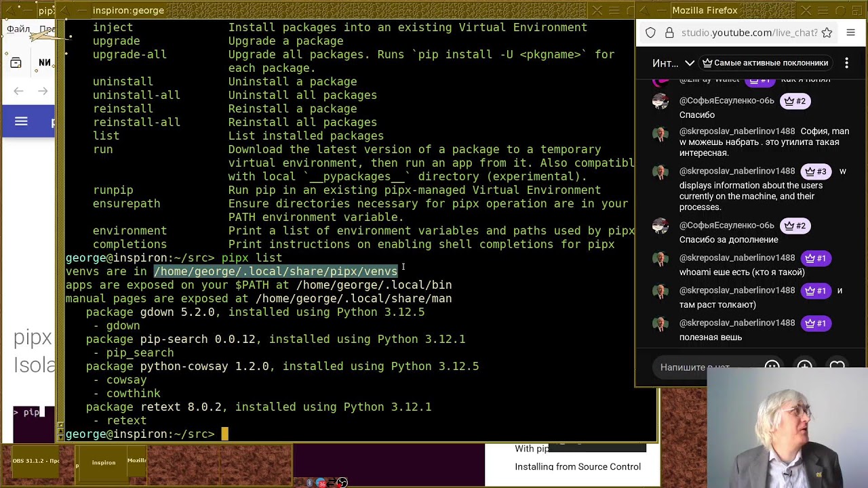The image size is (868, 488).
Task: Click the NM toolbar icon in left window
Action: pyautogui.click(x=45, y=62)
